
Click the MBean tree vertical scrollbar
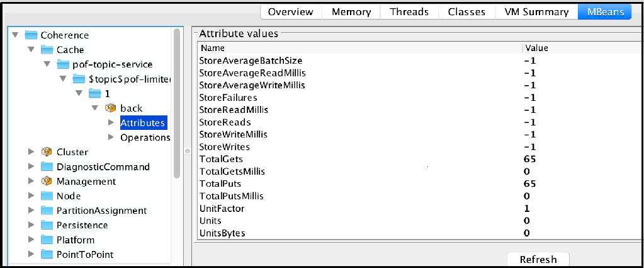(177, 103)
